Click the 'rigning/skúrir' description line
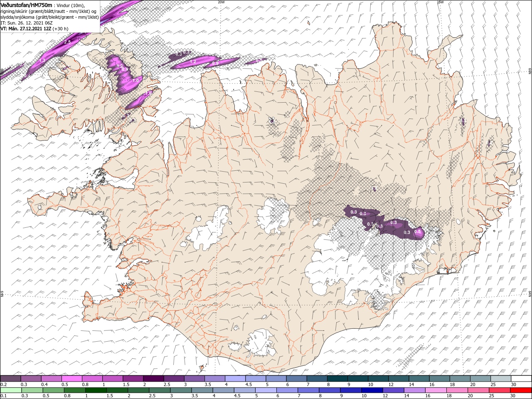This screenshot has width=532, height=399. [x=49, y=11]
